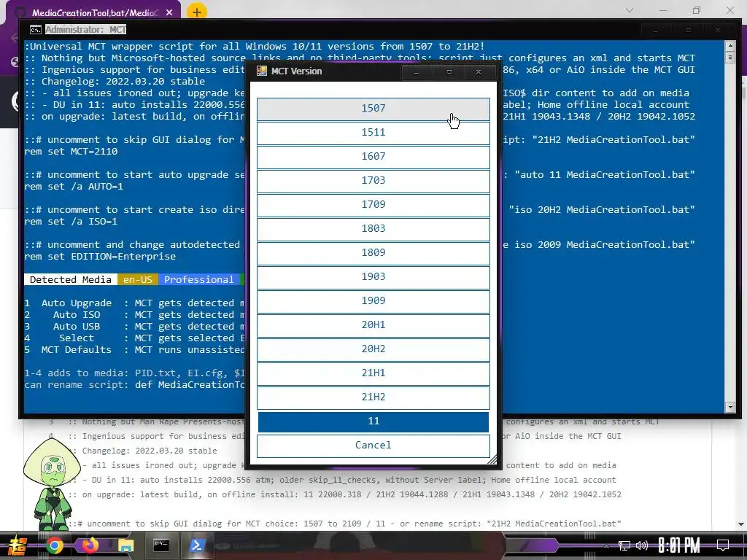Open the 8:01 PM taskbar clock

679,545
